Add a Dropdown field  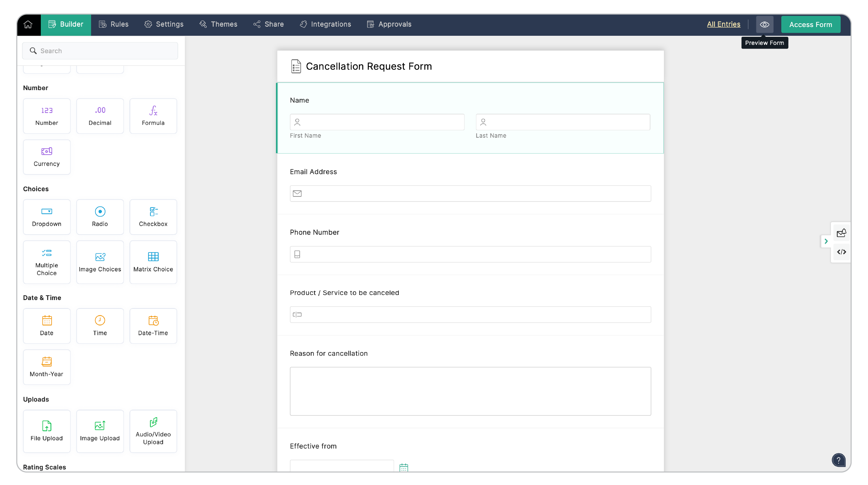(x=47, y=216)
